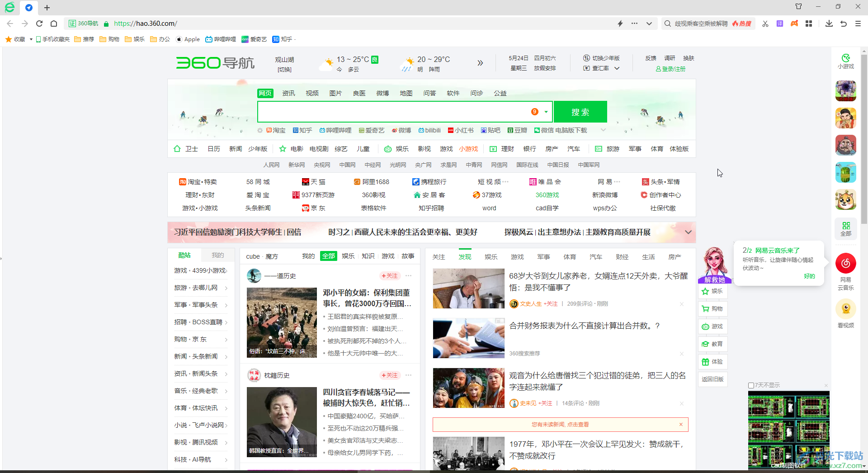
Task: Click the browser forward arrow
Action: point(25,24)
